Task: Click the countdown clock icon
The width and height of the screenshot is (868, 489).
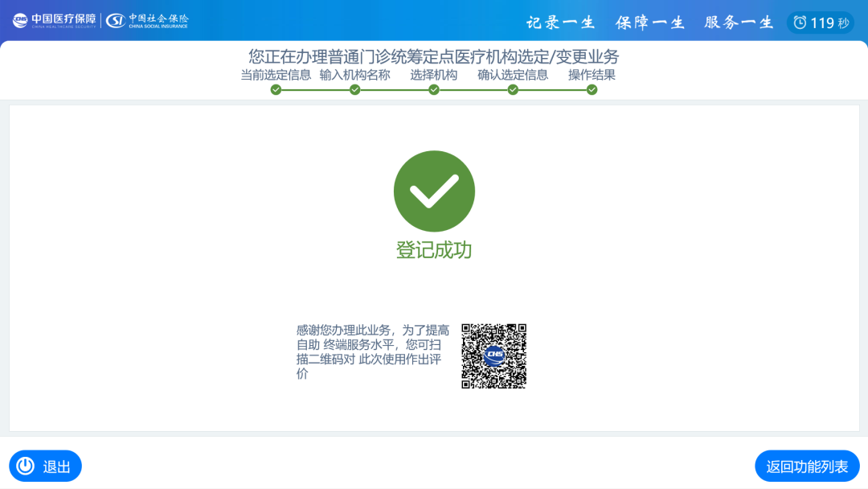Action: click(x=800, y=23)
